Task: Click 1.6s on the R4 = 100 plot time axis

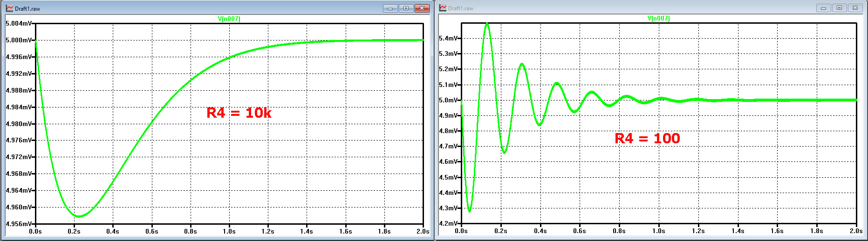Action: coord(777,231)
